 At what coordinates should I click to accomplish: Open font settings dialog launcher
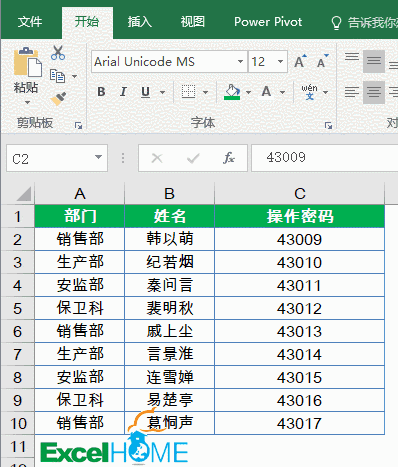coord(329,126)
